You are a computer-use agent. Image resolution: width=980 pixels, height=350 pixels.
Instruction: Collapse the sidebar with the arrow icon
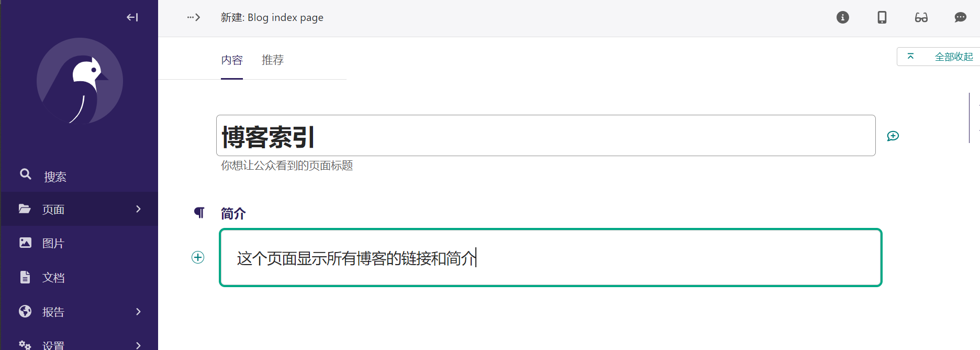132,17
